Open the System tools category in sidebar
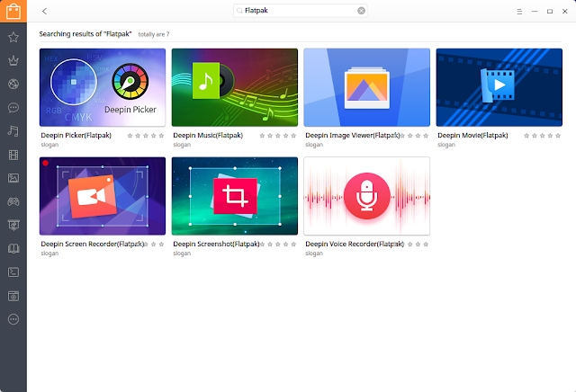Viewport: 576px width, 392px height. pyautogui.click(x=13, y=296)
